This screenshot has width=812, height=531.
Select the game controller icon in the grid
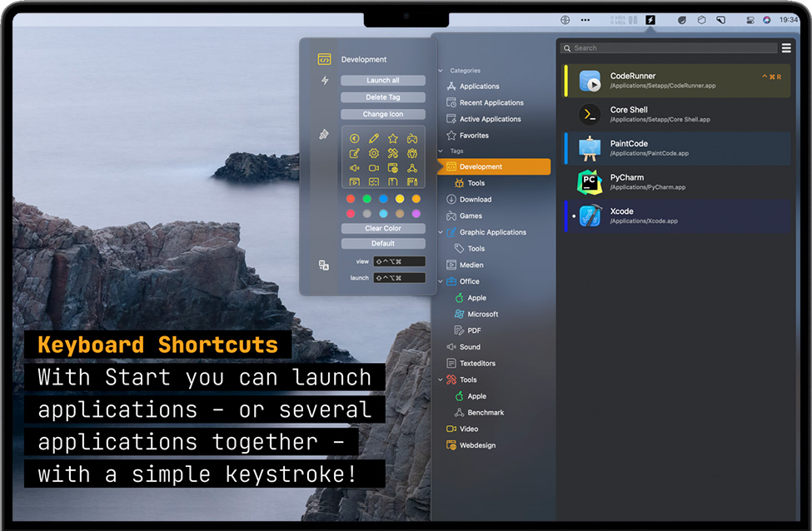tap(412, 139)
